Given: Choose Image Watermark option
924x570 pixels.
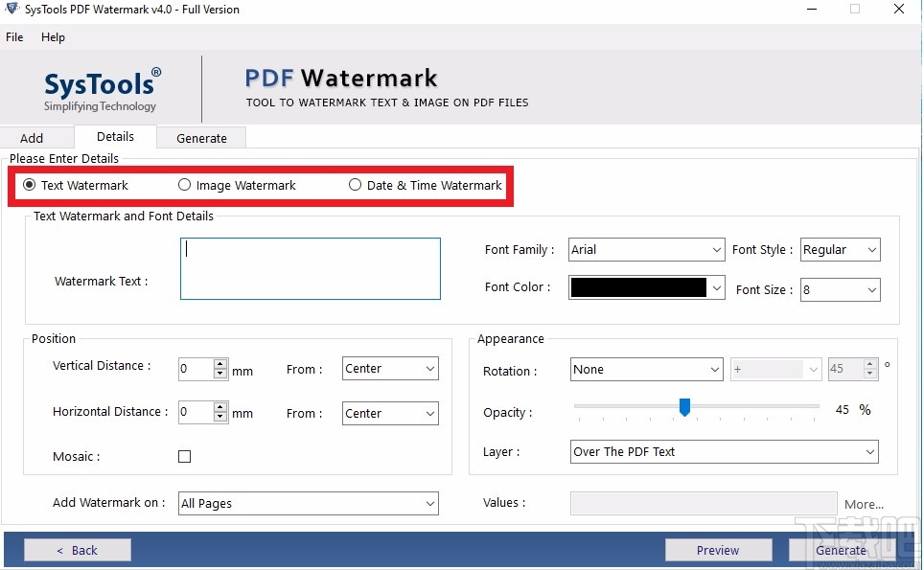Looking at the screenshot, I should coord(183,185).
